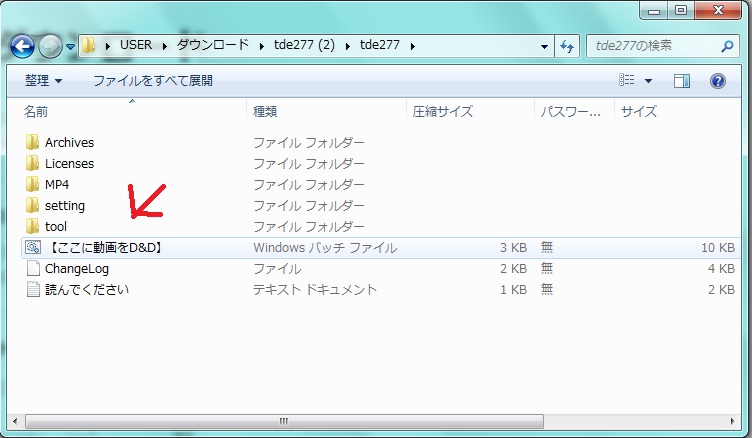The height and width of the screenshot is (438, 752).
Task: Open the address bar previous locations dropdown
Action: [544, 47]
